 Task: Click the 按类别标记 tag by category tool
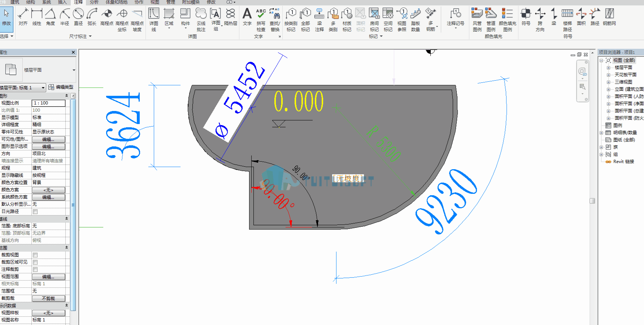291,20
